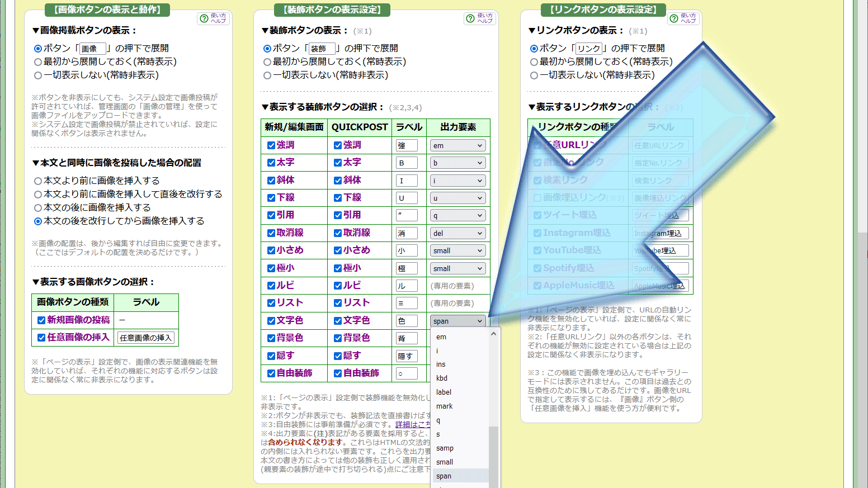This screenshot has height=488, width=868.
Task: Edit the 文字色 label field containing 色
Action: [x=407, y=321]
